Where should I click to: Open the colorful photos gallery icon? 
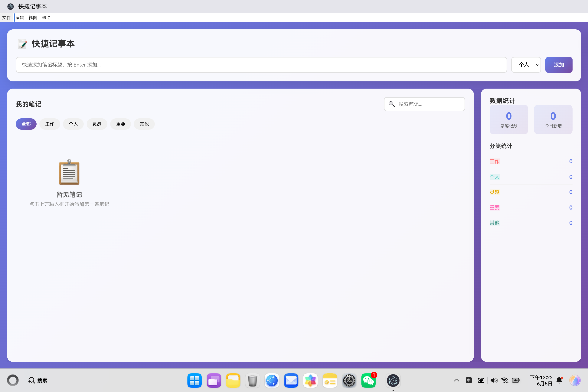pyautogui.click(x=310, y=380)
